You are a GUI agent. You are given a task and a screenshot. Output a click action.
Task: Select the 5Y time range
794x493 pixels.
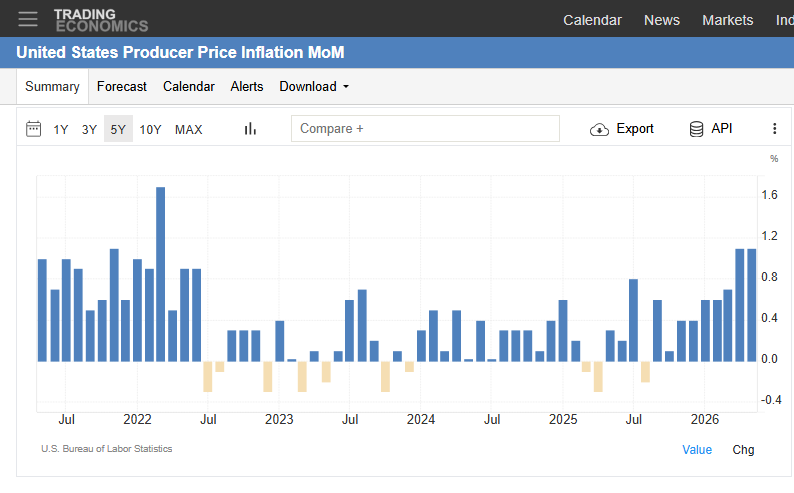[x=118, y=129]
